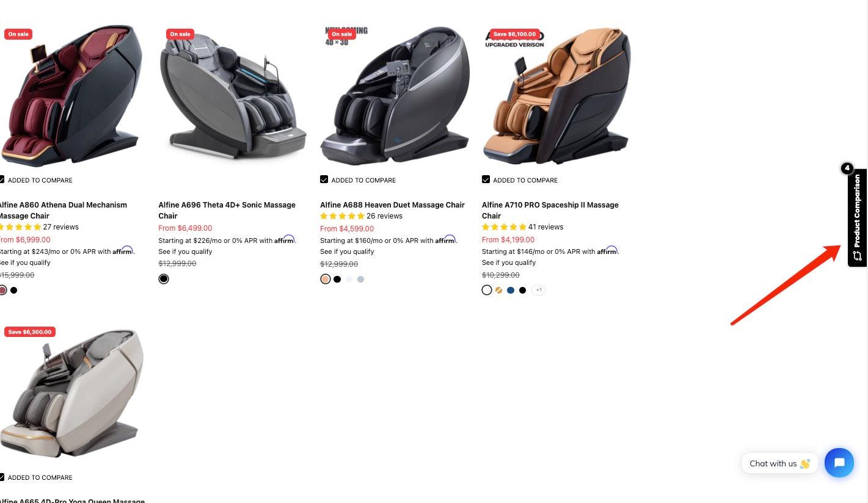Image resolution: width=868 pixels, height=503 pixels.
Task: Click the comparison count badge showing 4
Action: pos(847,168)
